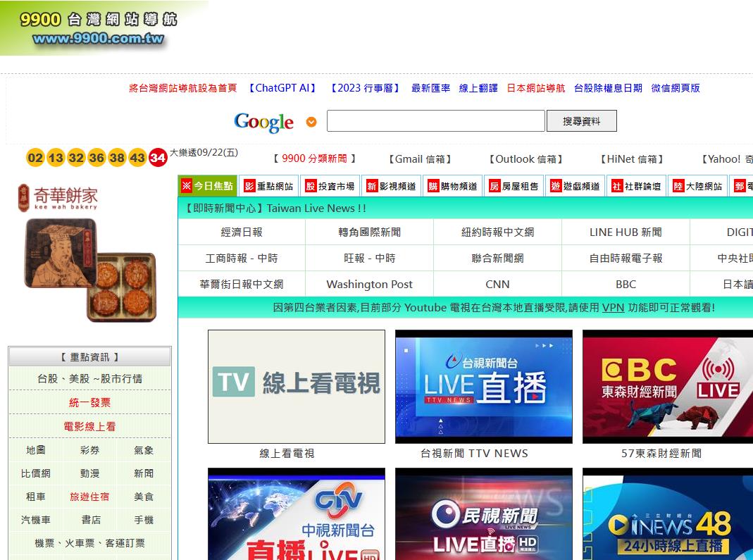Open 工商時報 - 中時 link
The width and height of the screenshot is (753, 560).
pyautogui.click(x=242, y=259)
